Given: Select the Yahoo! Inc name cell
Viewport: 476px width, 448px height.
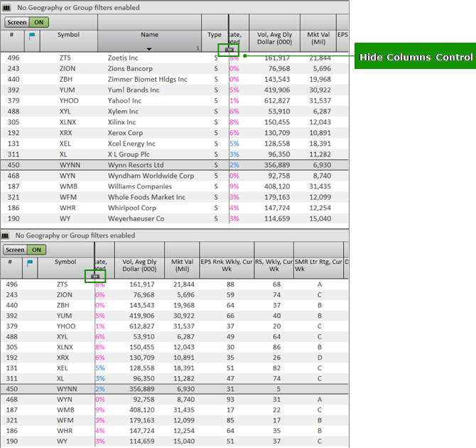Looking at the screenshot, I should pos(125,100).
